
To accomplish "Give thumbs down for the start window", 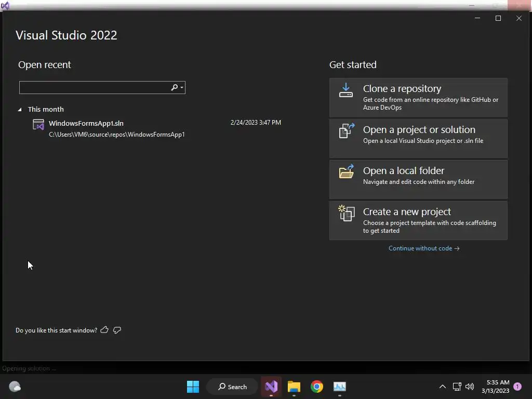I will pos(117,330).
